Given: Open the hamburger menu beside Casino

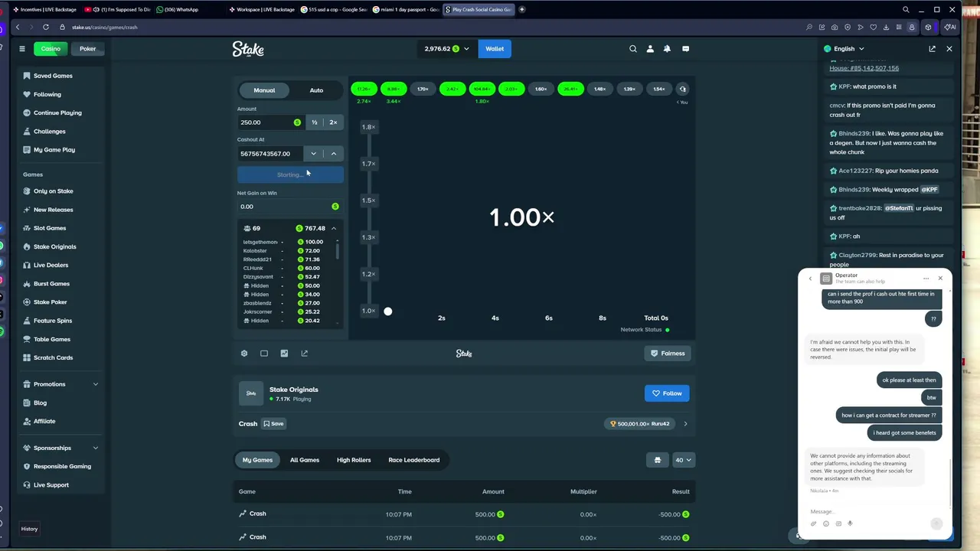Looking at the screenshot, I should pyautogui.click(x=22, y=49).
